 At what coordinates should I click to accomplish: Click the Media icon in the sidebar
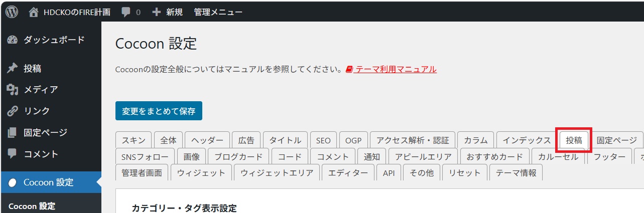pyautogui.click(x=13, y=89)
